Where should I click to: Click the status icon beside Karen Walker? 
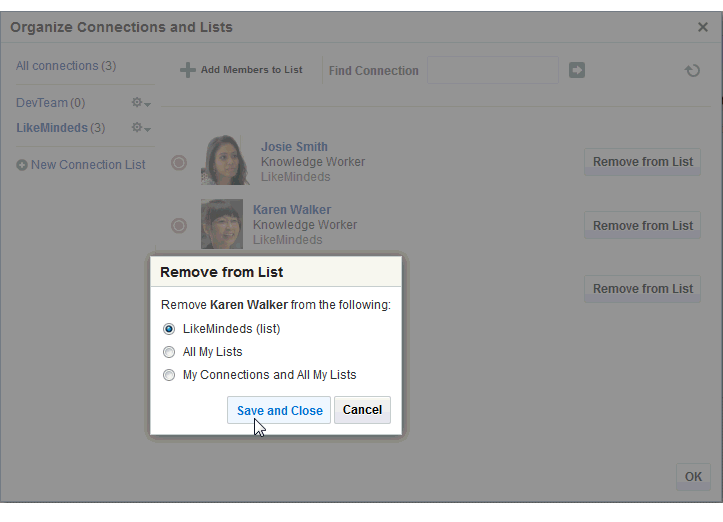click(x=179, y=225)
